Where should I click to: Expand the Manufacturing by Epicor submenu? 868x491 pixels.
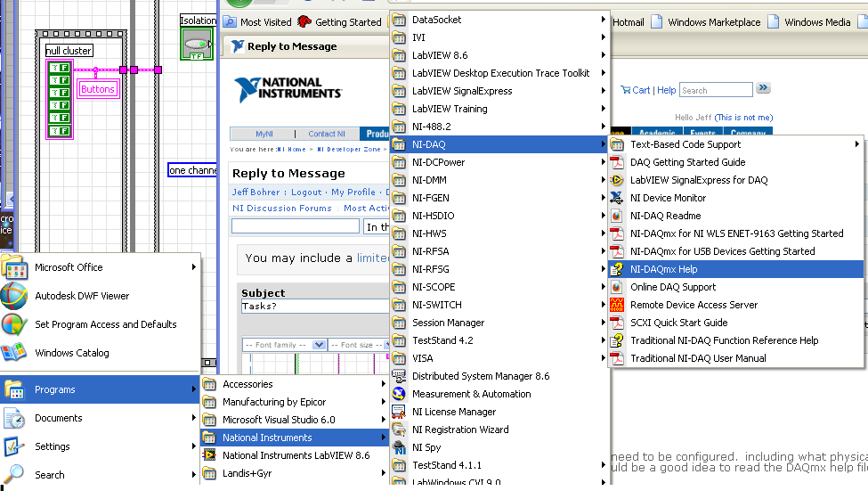tap(295, 402)
